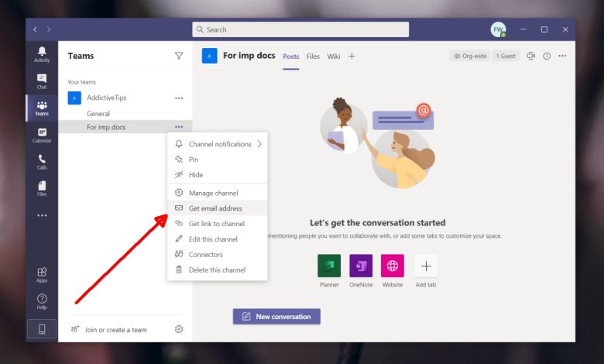Image resolution: width=604 pixels, height=364 pixels.
Task: Start a meeting with Meet now icon
Action: point(530,56)
